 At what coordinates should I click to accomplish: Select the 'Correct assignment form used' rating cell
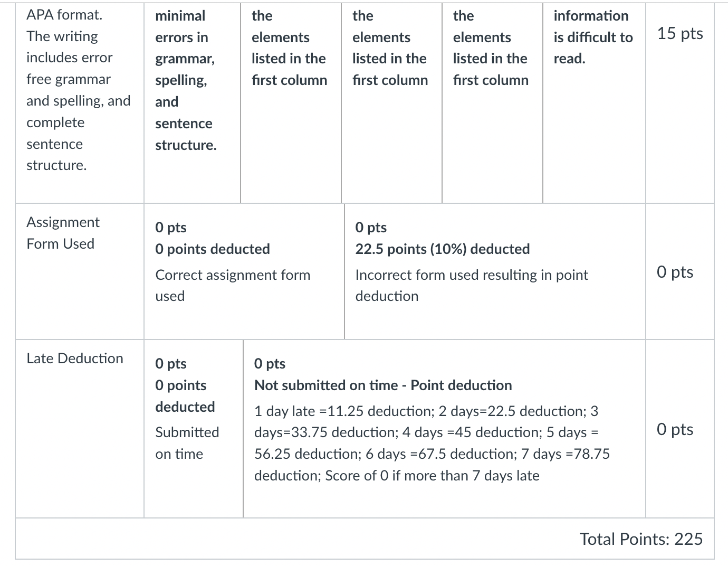244,271
